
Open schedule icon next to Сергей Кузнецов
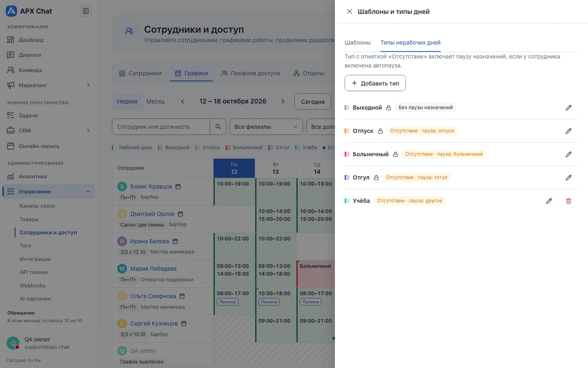tap(184, 323)
